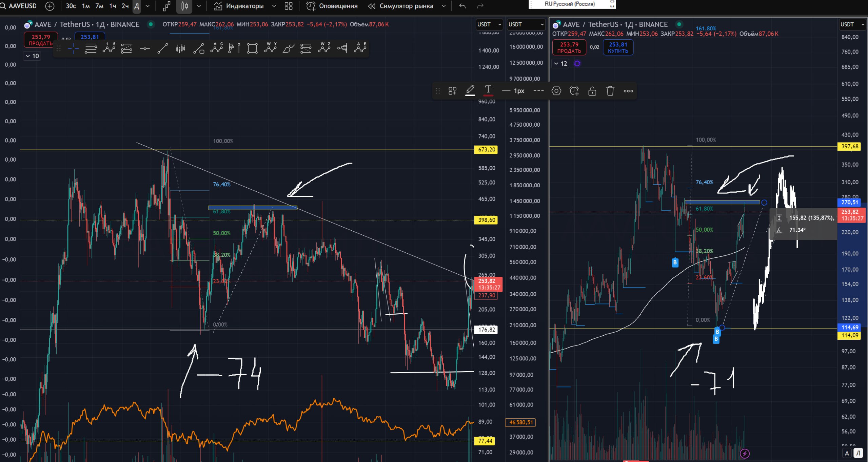The height and width of the screenshot is (462, 868).
Task: Open left chart first USDT currency dropdown
Action: (489, 24)
